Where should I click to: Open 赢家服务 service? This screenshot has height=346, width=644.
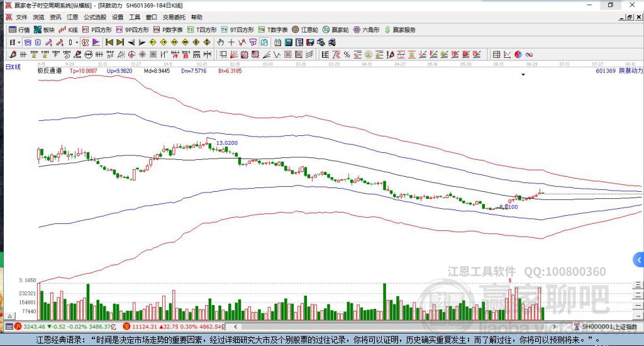(400, 30)
